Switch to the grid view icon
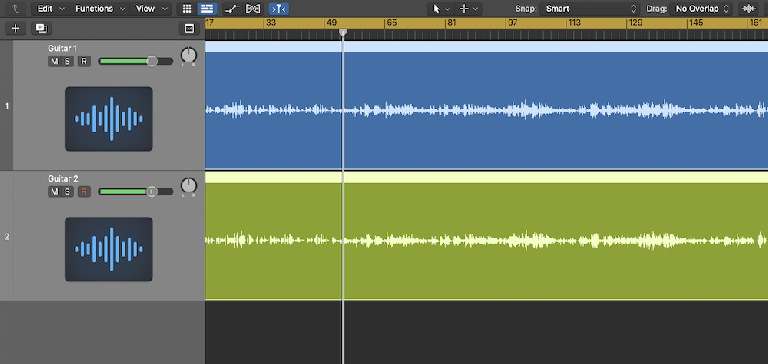 [187, 8]
